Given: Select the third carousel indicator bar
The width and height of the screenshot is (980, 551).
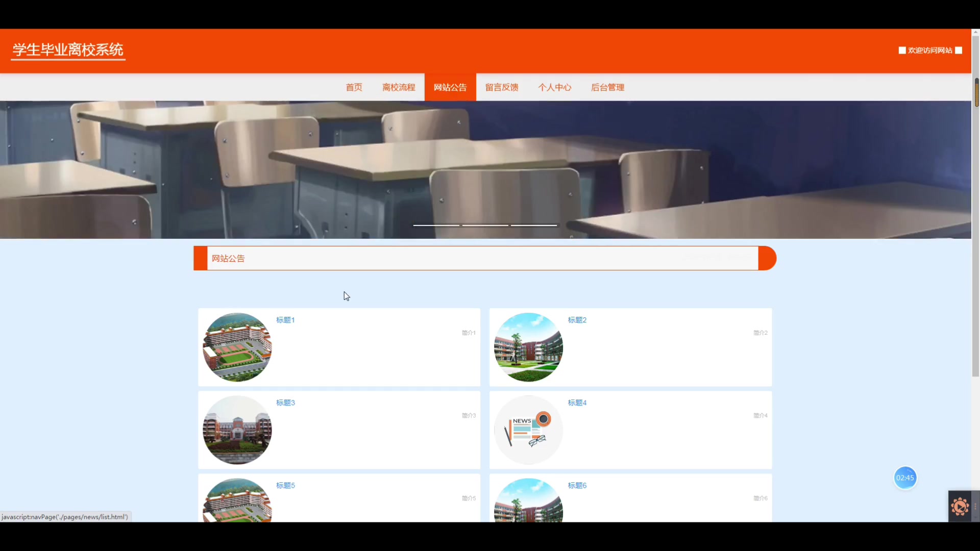Looking at the screenshot, I should point(534,225).
